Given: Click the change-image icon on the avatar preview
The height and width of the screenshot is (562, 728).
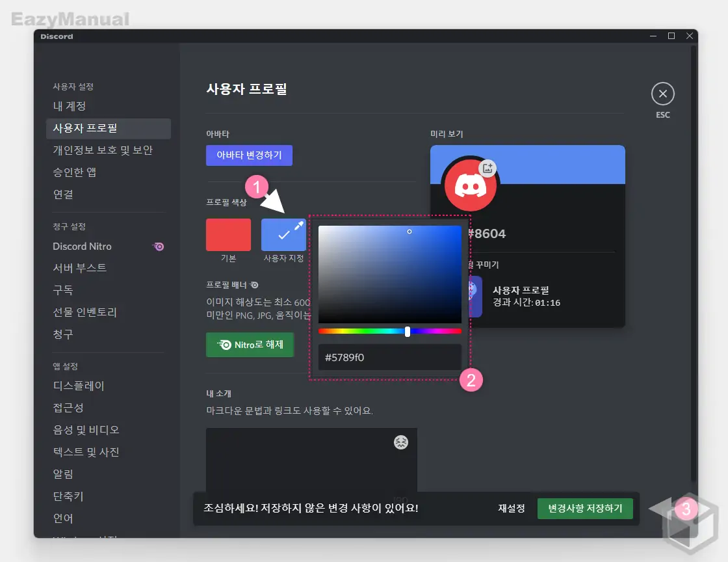Looking at the screenshot, I should click(x=487, y=168).
